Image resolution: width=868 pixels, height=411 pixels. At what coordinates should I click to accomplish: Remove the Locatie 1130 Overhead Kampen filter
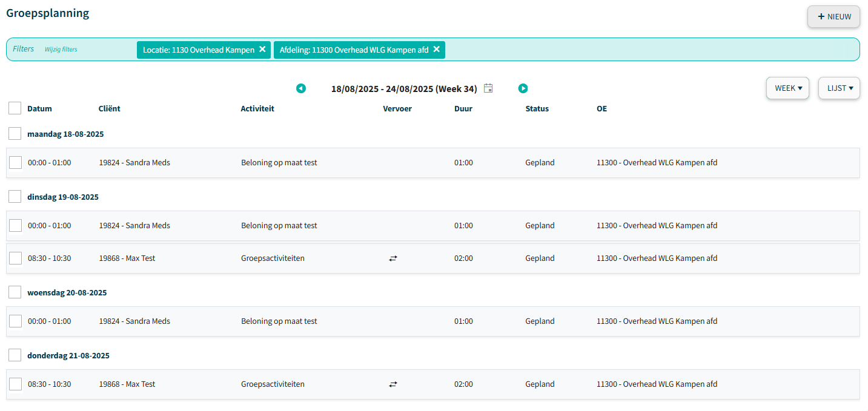point(262,50)
